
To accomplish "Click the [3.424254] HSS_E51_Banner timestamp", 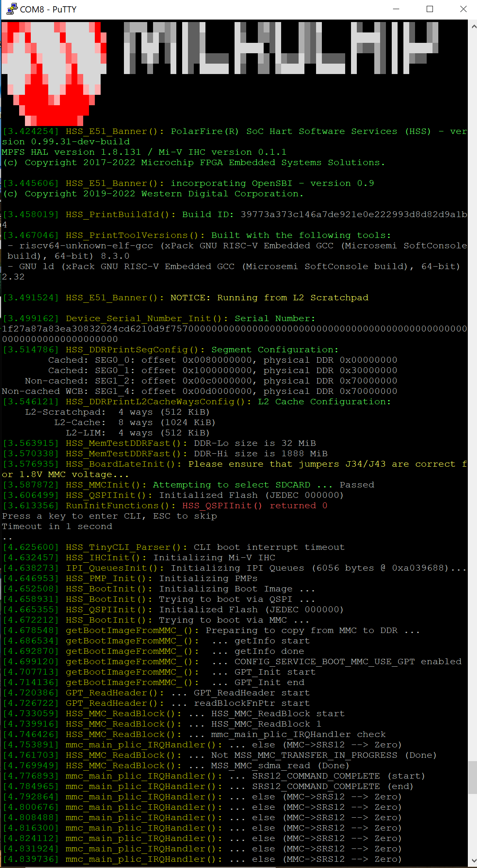I will tap(31, 131).
